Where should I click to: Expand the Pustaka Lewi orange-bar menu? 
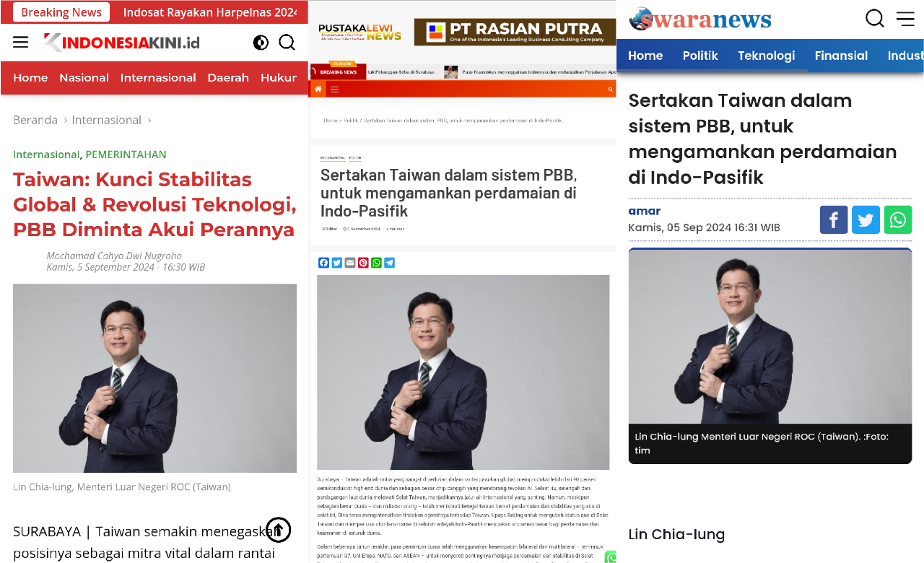(334, 90)
